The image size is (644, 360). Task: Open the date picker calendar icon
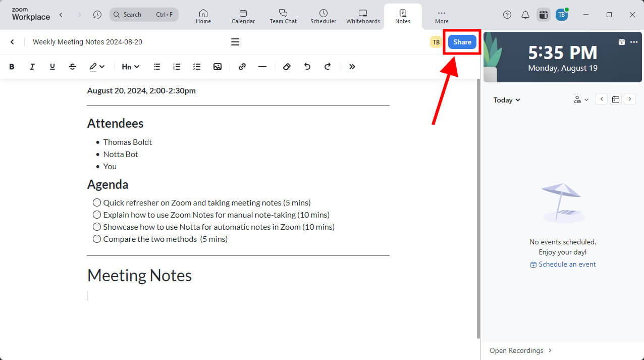(616, 99)
